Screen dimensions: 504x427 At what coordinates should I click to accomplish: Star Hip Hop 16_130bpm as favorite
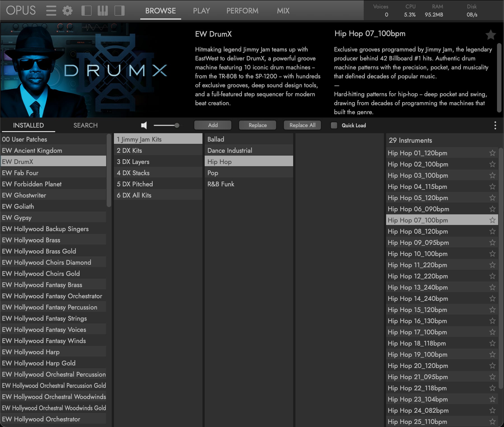(492, 321)
